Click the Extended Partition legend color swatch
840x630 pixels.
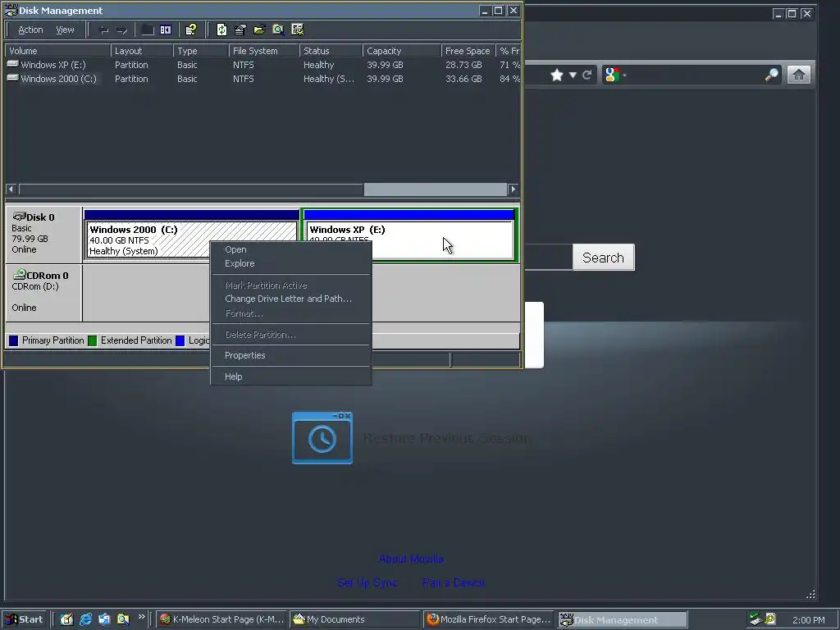(92, 340)
